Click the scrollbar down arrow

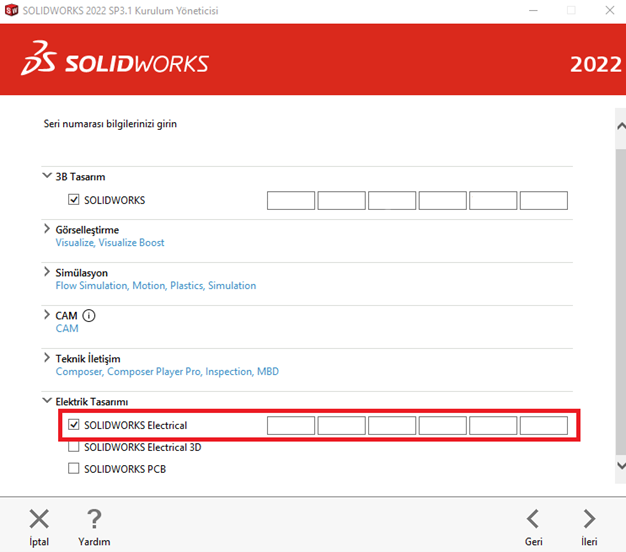pyautogui.click(x=619, y=467)
